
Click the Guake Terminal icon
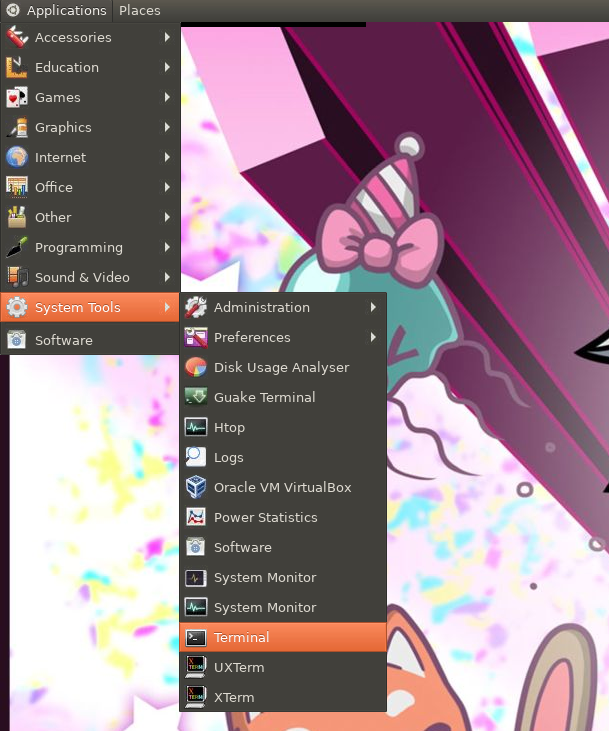coord(196,397)
